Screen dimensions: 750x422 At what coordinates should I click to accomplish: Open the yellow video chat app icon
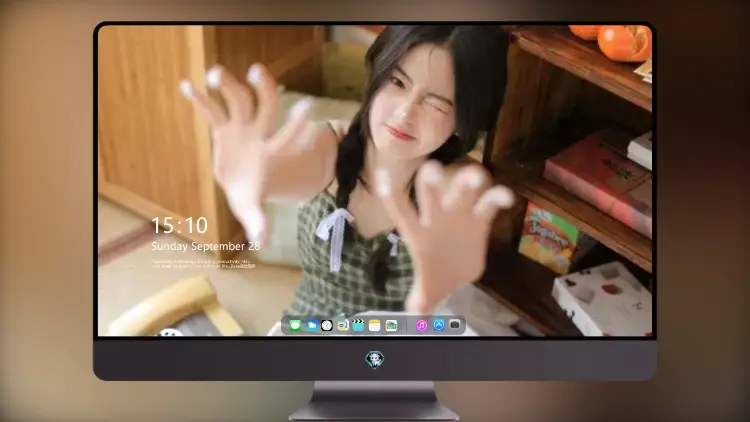(342, 325)
